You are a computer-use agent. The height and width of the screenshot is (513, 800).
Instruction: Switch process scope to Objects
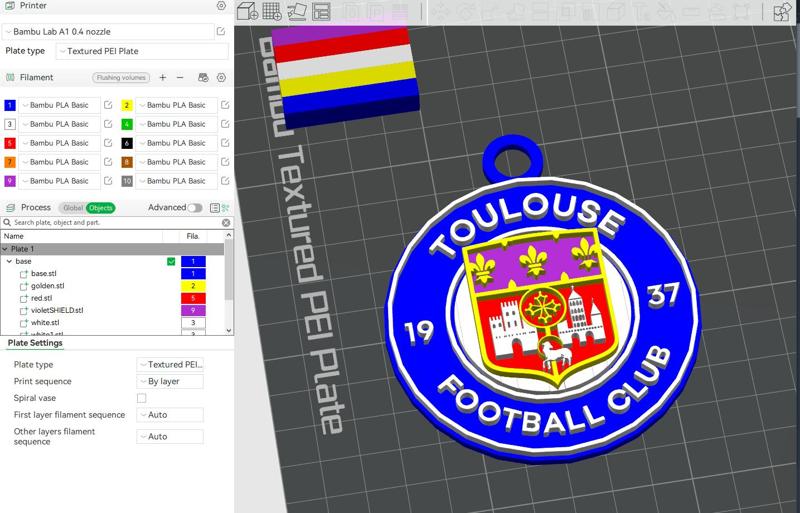coord(101,208)
